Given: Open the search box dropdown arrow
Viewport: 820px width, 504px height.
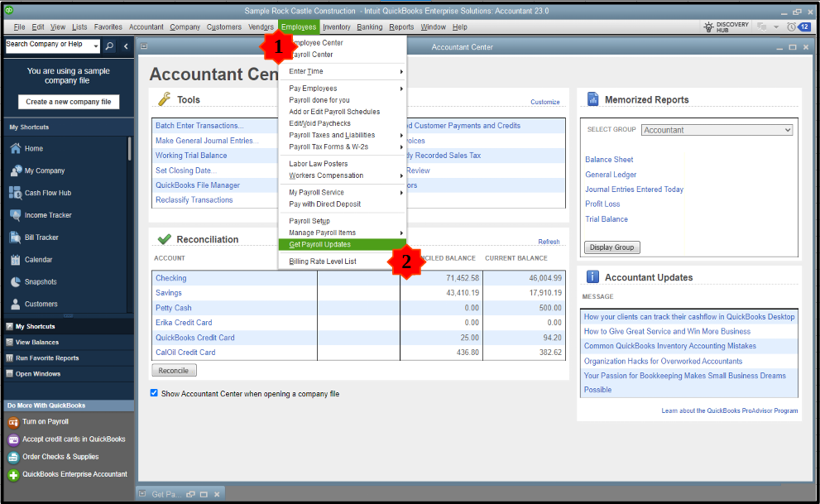Looking at the screenshot, I should click(96, 46).
